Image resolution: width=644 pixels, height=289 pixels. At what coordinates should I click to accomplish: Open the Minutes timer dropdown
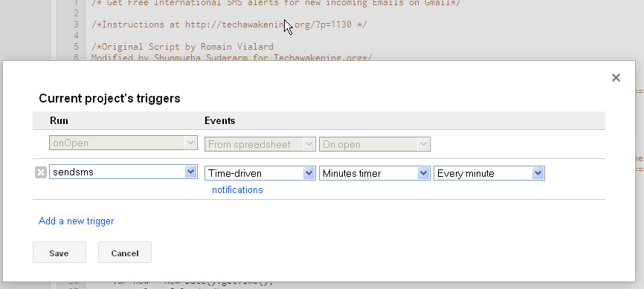pos(375,173)
